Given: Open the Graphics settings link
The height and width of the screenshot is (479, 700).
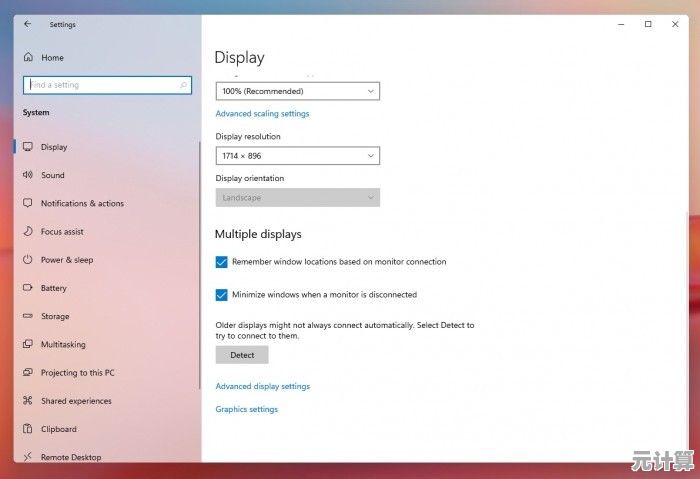Looking at the screenshot, I should (x=246, y=409).
